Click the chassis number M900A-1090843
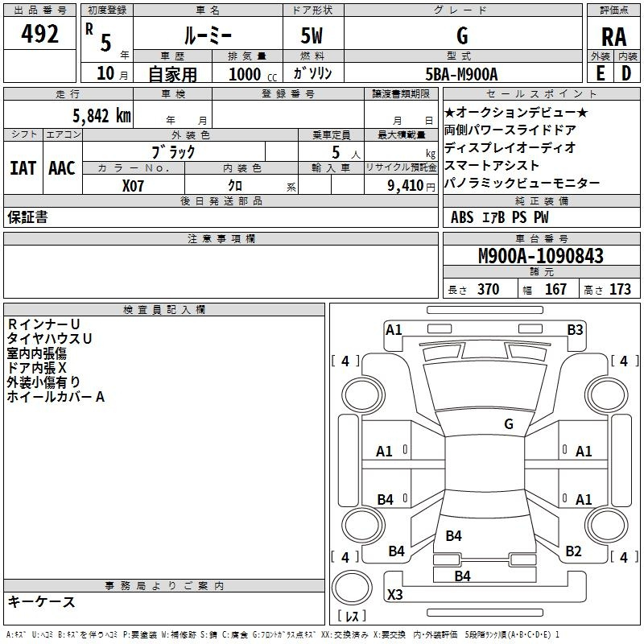This screenshot has width=644, height=644. (x=540, y=255)
